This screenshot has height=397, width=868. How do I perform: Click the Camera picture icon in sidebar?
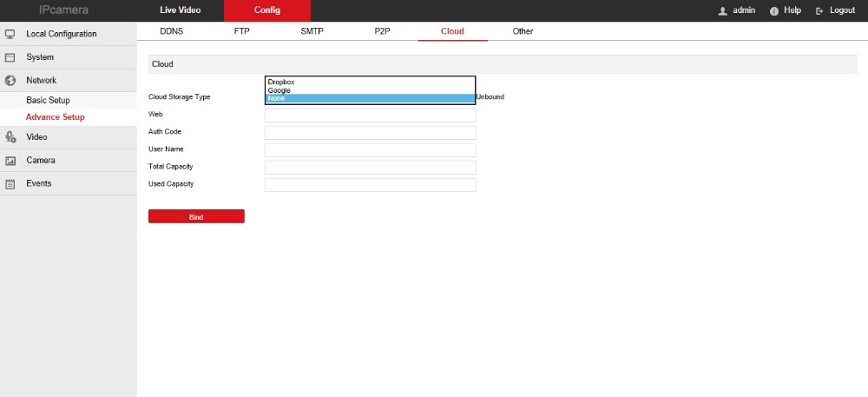(10, 161)
